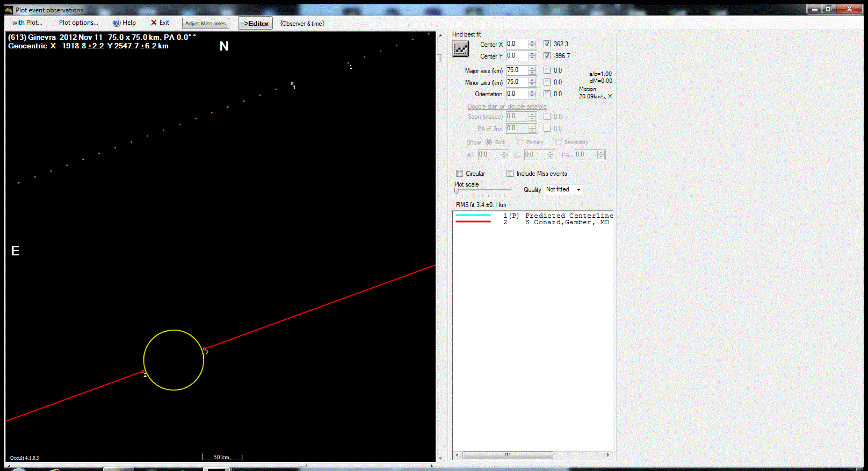Open the 'Plot options...' menu
Viewport: 868px width, 471px height.
click(78, 23)
